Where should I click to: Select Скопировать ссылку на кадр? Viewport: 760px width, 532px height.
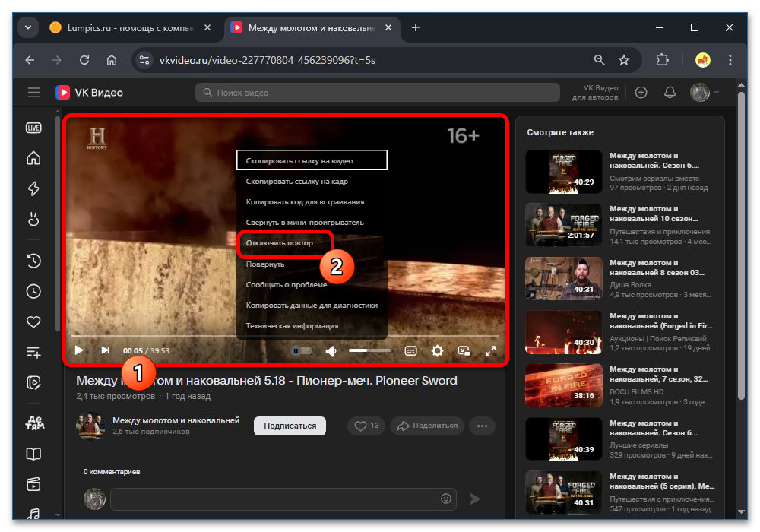point(312,181)
